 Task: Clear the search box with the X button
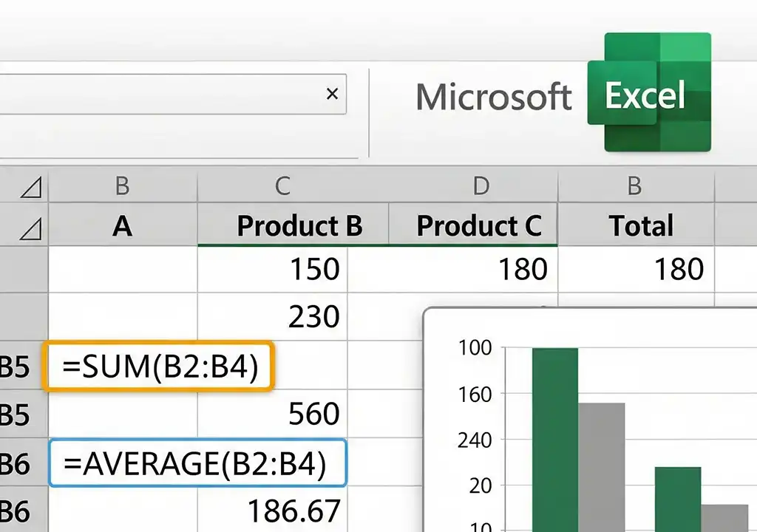click(332, 94)
